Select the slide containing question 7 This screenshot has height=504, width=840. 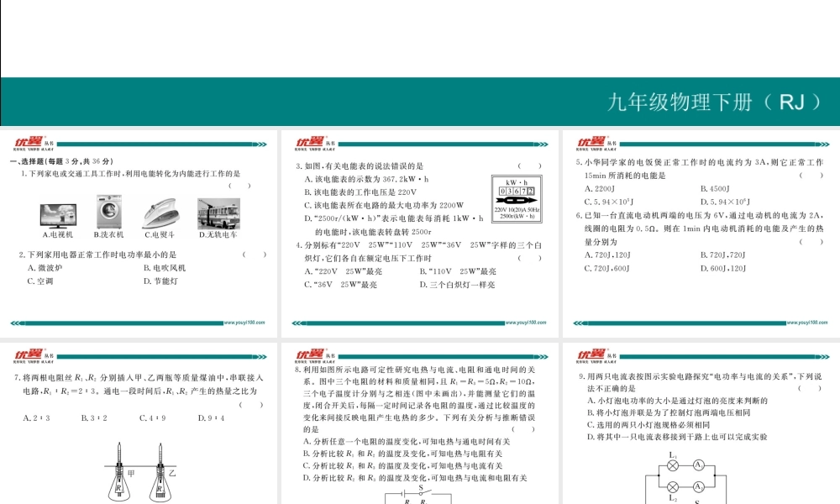point(139,420)
